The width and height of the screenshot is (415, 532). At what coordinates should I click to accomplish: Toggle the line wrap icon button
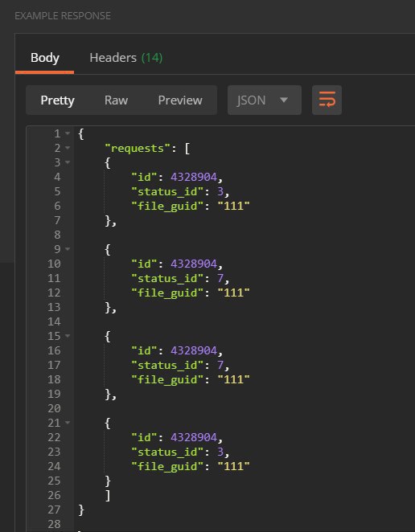pos(327,100)
